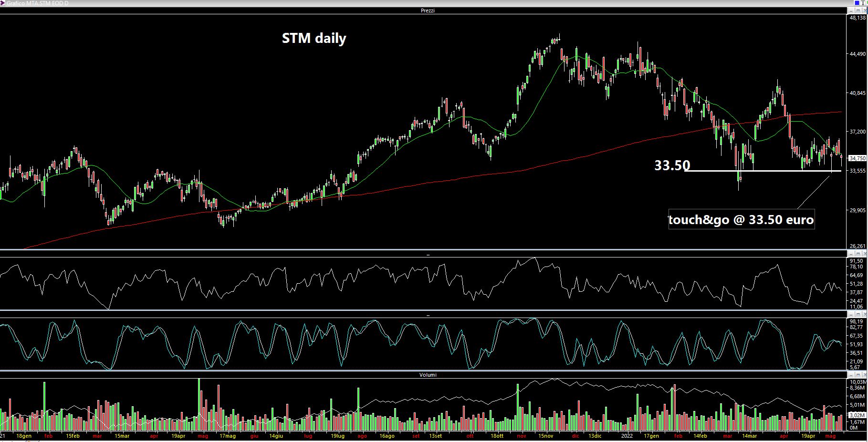
Task: Click the 37,200 price axis value
Action: pyautogui.click(x=858, y=132)
